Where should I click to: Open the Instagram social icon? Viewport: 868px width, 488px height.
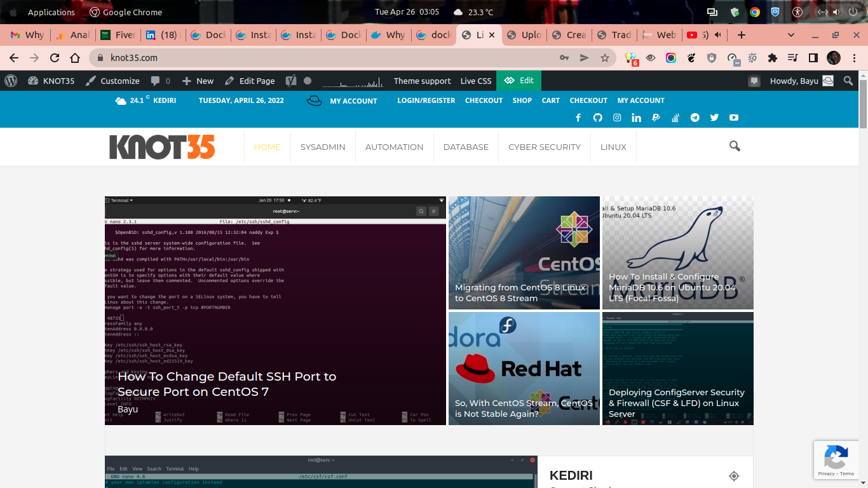pyautogui.click(x=617, y=118)
